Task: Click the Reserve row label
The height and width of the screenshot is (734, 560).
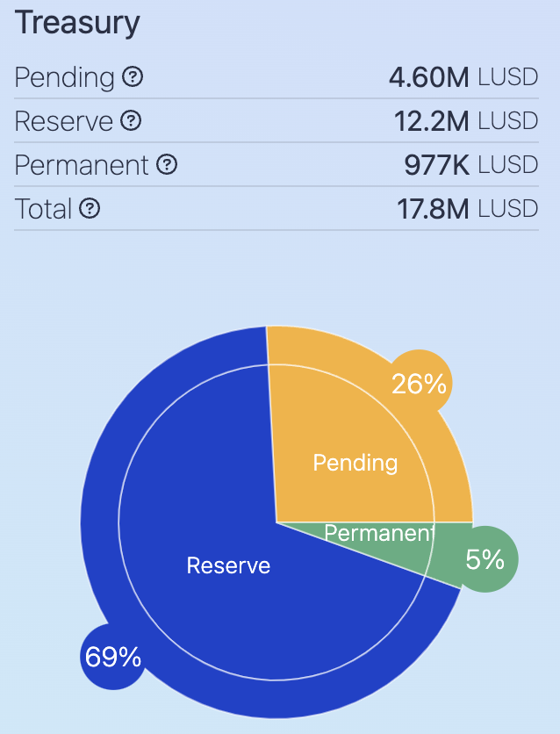Action: [64, 121]
